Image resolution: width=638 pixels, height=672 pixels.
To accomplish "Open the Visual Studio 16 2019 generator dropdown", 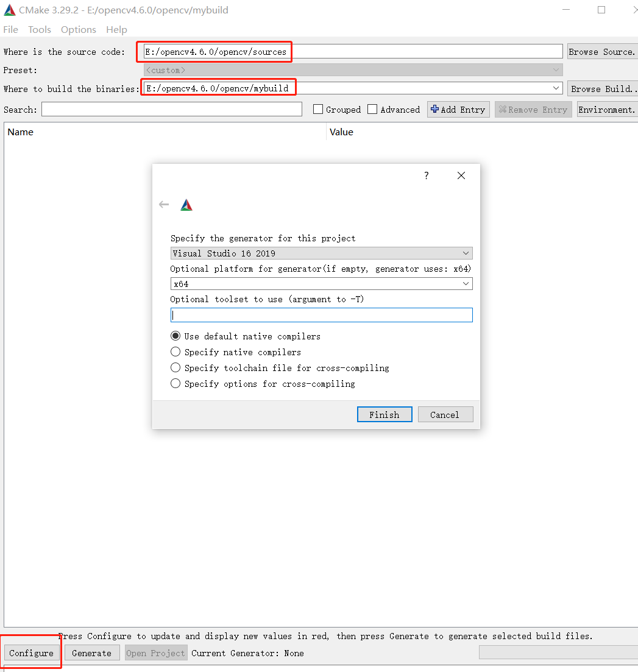I will (322, 253).
